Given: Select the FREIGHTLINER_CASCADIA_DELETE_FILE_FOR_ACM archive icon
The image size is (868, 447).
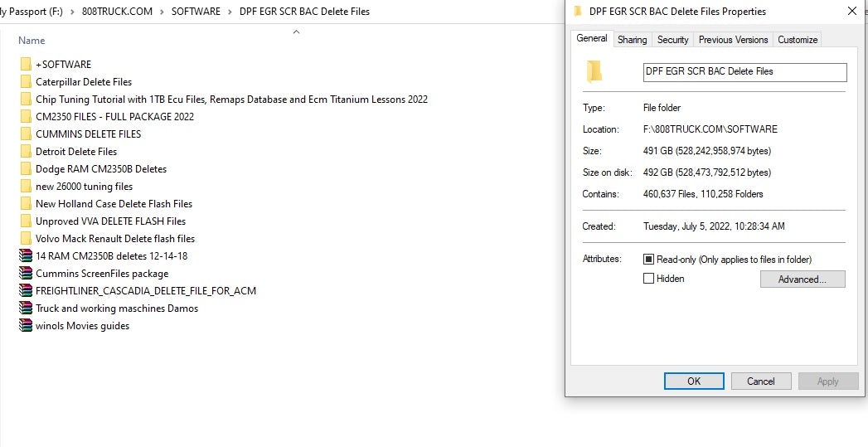Looking at the screenshot, I should click(25, 291).
